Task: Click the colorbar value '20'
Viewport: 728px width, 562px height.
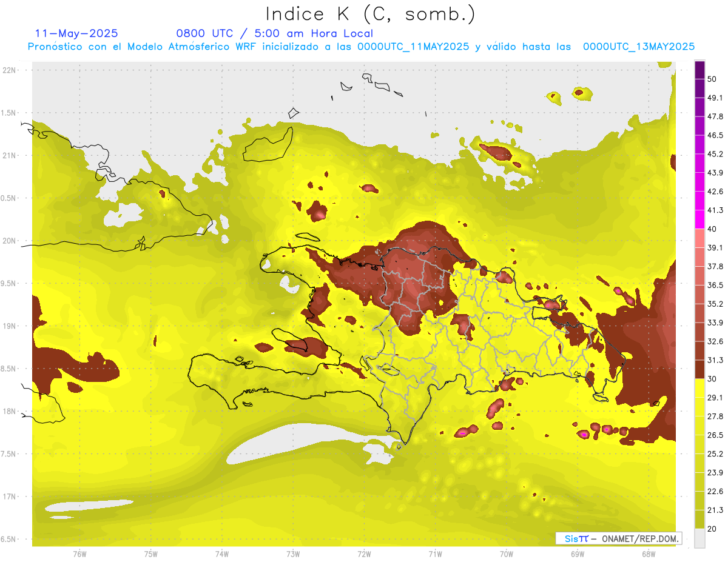Action: [x=712, y=529]
